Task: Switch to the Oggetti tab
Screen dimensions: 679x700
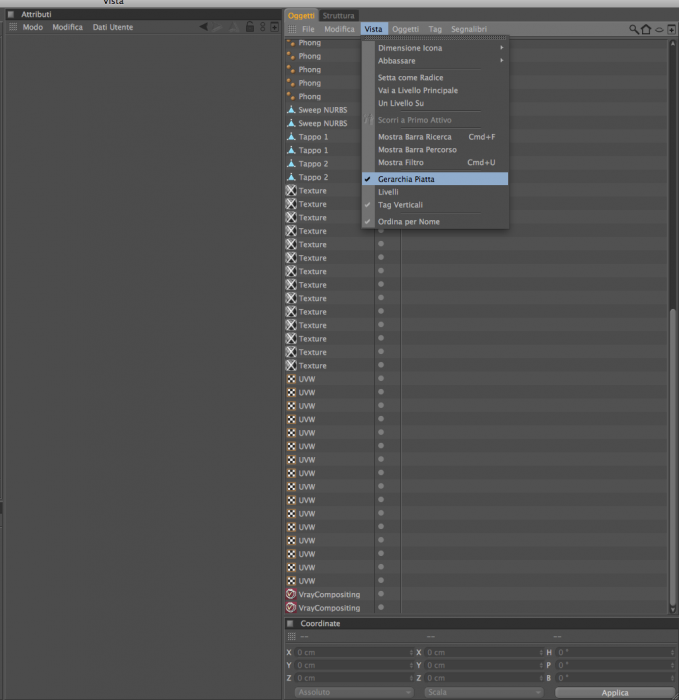Action: point(301,16)
